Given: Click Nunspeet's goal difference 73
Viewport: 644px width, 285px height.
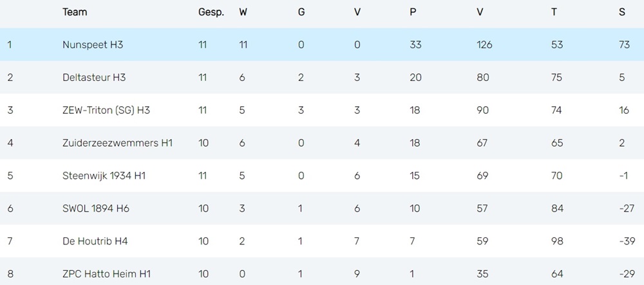Looking at the screenshot, I should tap(624, 44).
